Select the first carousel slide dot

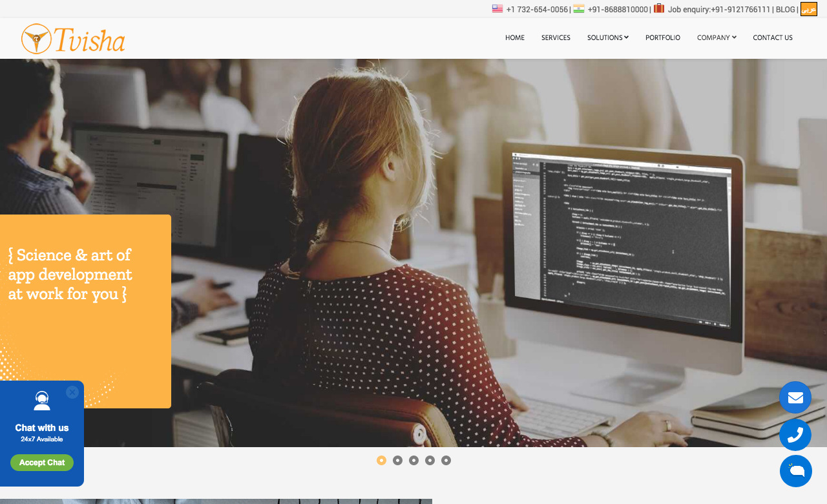coord(381,461)
